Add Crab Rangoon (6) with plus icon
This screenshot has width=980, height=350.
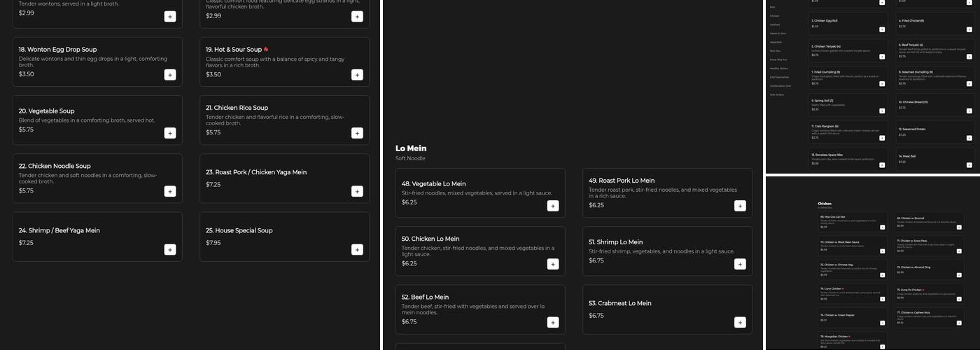point(881,138)
